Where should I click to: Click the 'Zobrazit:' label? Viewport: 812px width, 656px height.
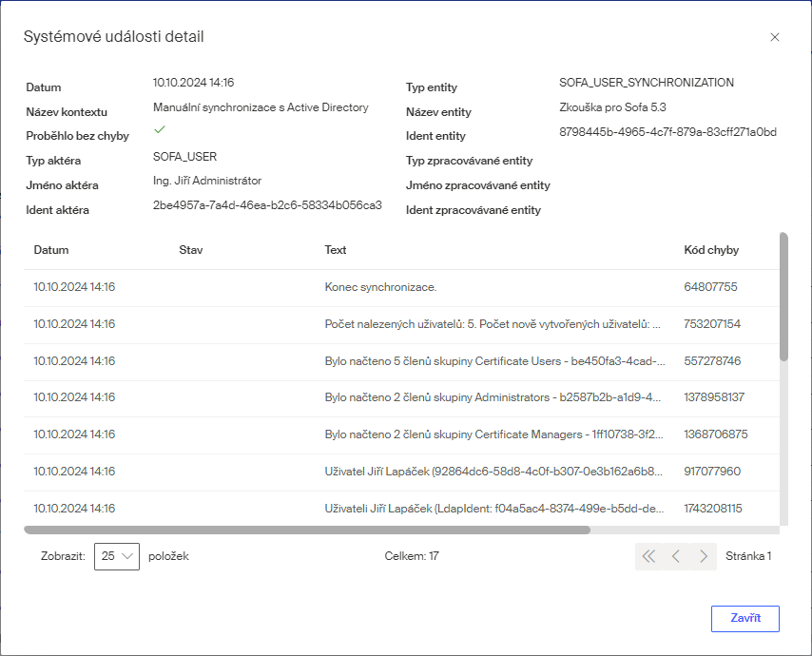coord(63,556)
